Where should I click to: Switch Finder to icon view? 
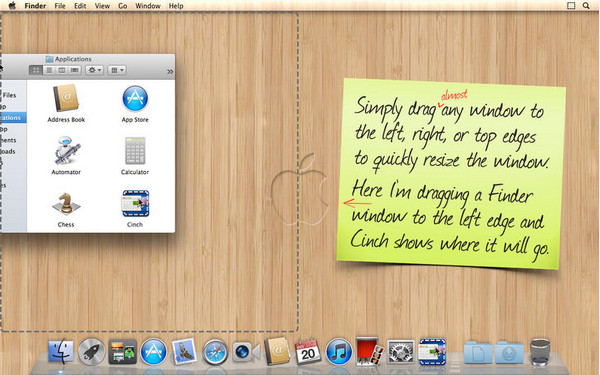36,70
